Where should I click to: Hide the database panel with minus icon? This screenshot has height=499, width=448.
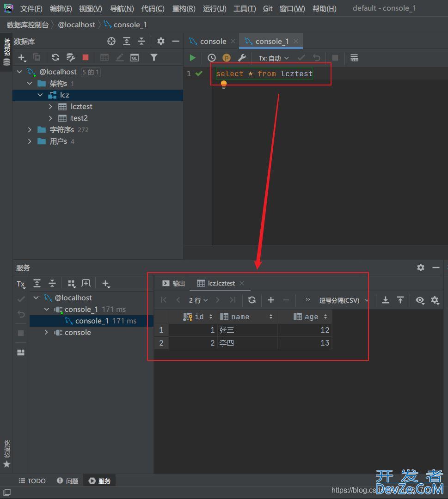(175, 41)
